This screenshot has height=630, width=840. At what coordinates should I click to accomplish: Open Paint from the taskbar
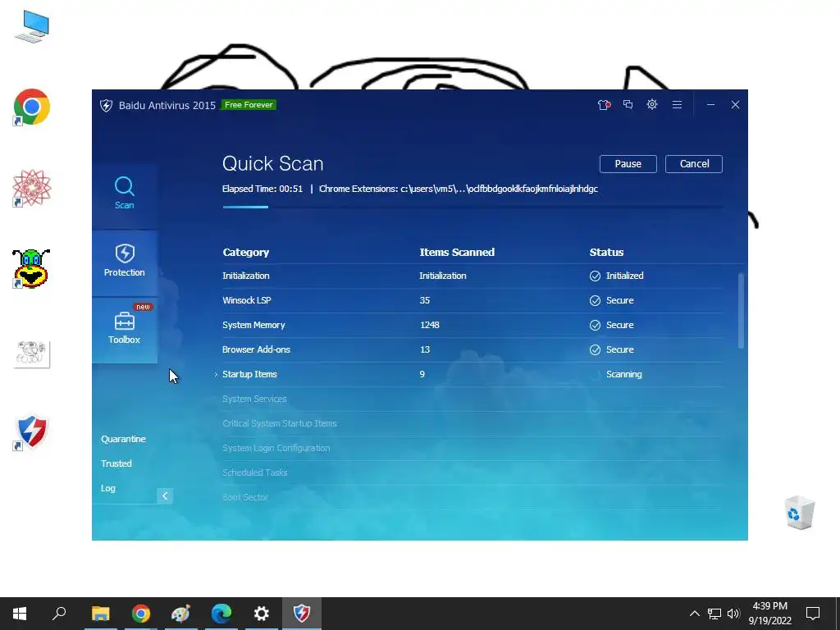click(180, 614)
